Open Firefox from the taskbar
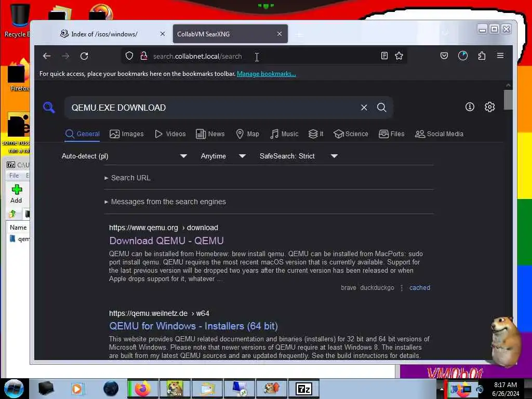Screen dimensions: 532x399 click(x=143, y=389)
